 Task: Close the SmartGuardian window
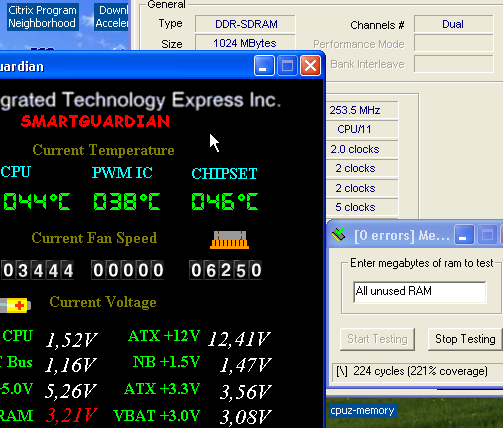point(310,66)
